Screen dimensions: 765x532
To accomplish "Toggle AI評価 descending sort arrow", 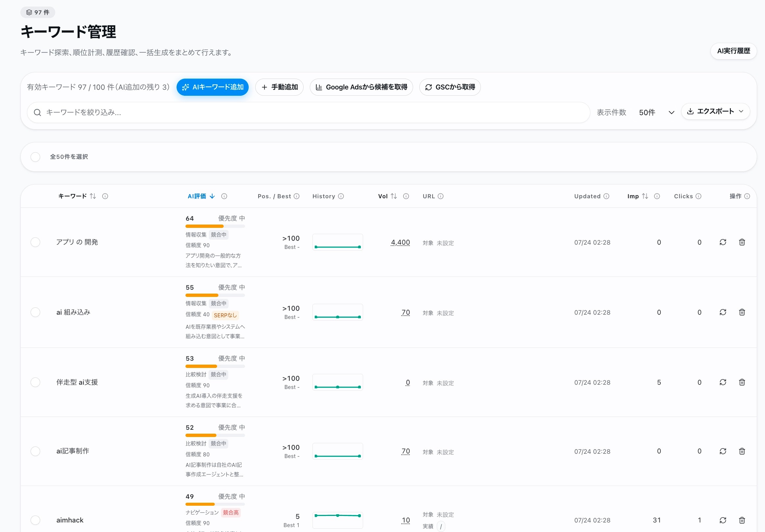I will [x=212, y=196].
